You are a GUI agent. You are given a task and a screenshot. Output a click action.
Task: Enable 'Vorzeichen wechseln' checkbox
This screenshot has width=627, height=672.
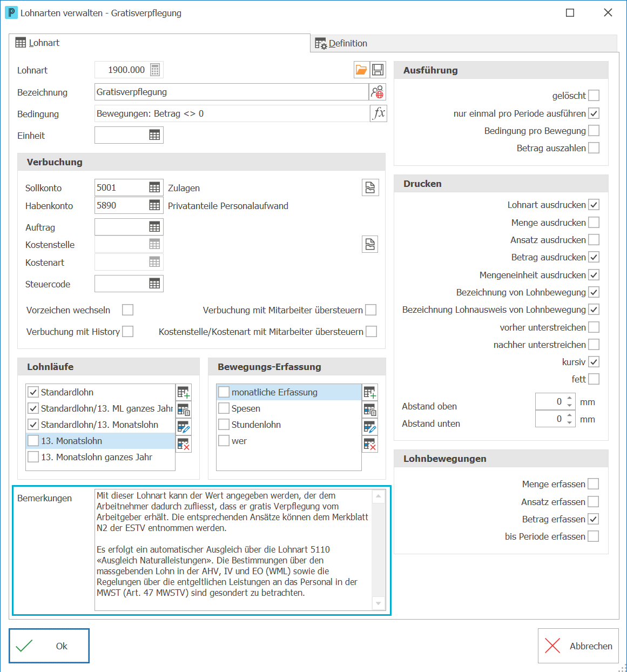127,310
